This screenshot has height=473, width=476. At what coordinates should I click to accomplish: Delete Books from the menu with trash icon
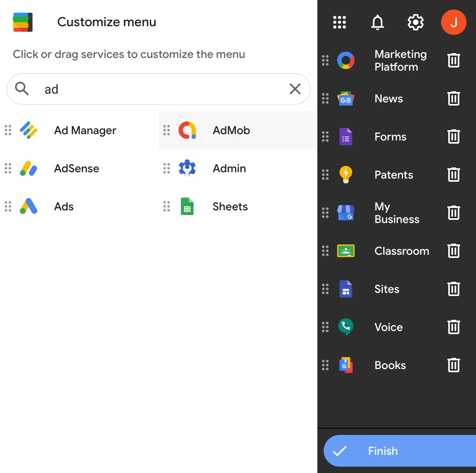pos(454,365)
